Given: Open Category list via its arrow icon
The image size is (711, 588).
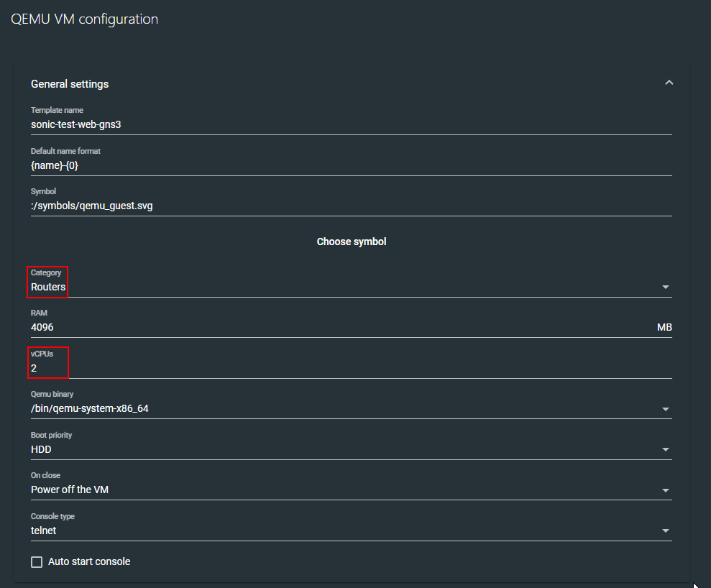Looking at the screenshot, I should click(x=666, y=288).
